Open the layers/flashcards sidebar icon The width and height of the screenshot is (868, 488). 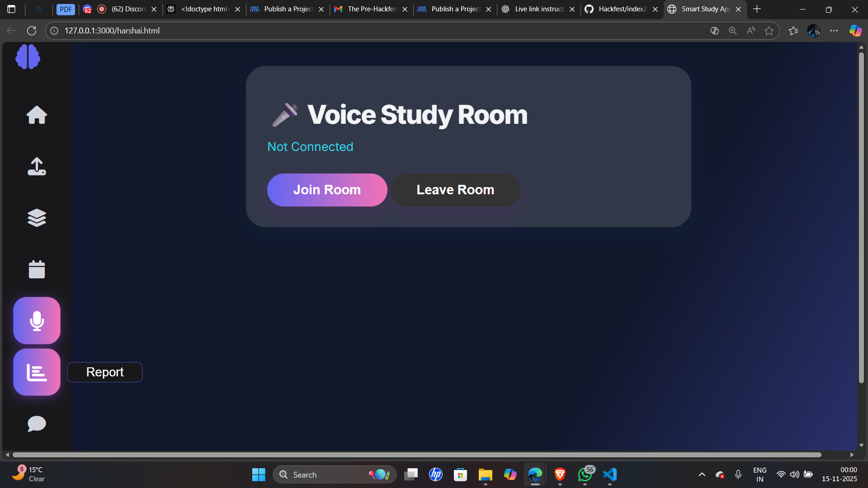click(37, 218)
